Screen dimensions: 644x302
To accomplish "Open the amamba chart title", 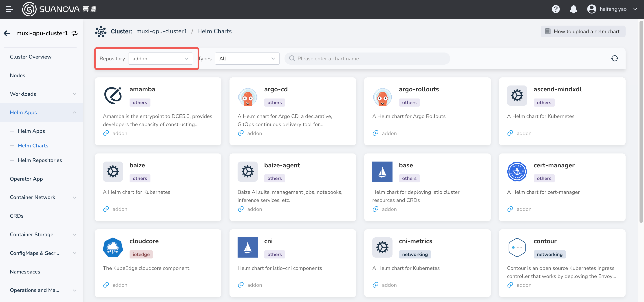I will point(142,89).
